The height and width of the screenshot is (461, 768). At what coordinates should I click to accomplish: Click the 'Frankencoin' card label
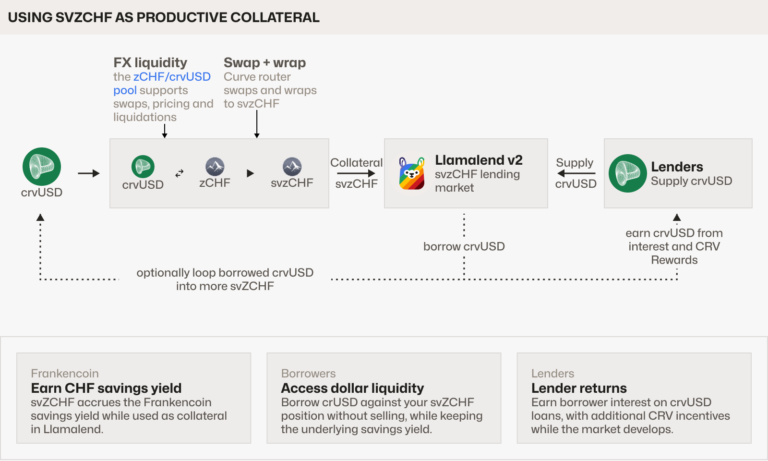pos(65,373)
